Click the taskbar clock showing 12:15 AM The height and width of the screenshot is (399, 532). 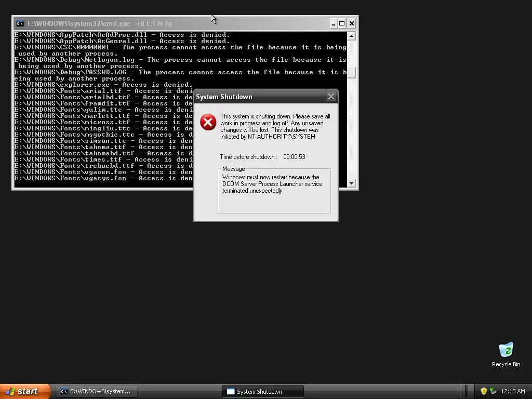513,391
